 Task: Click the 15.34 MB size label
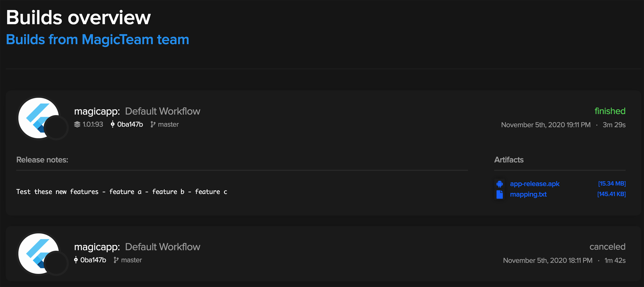tap(612, 184)
